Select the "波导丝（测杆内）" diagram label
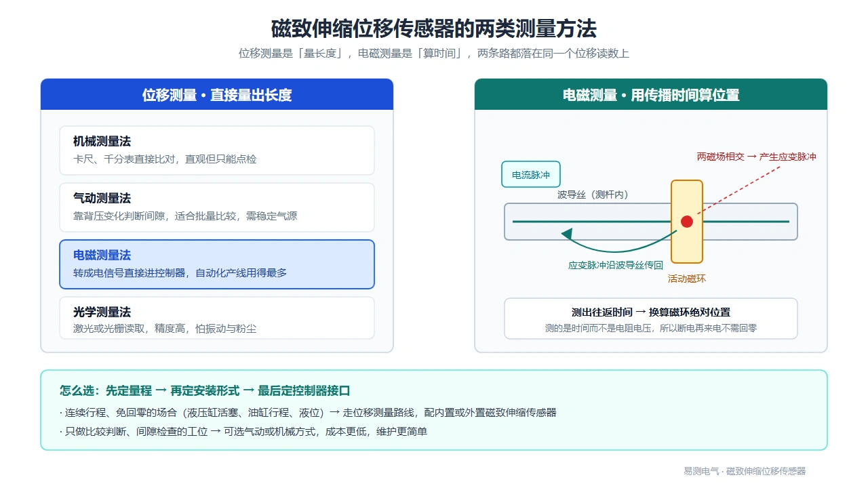This screenshot has height=488, width=868. (593, 195)
